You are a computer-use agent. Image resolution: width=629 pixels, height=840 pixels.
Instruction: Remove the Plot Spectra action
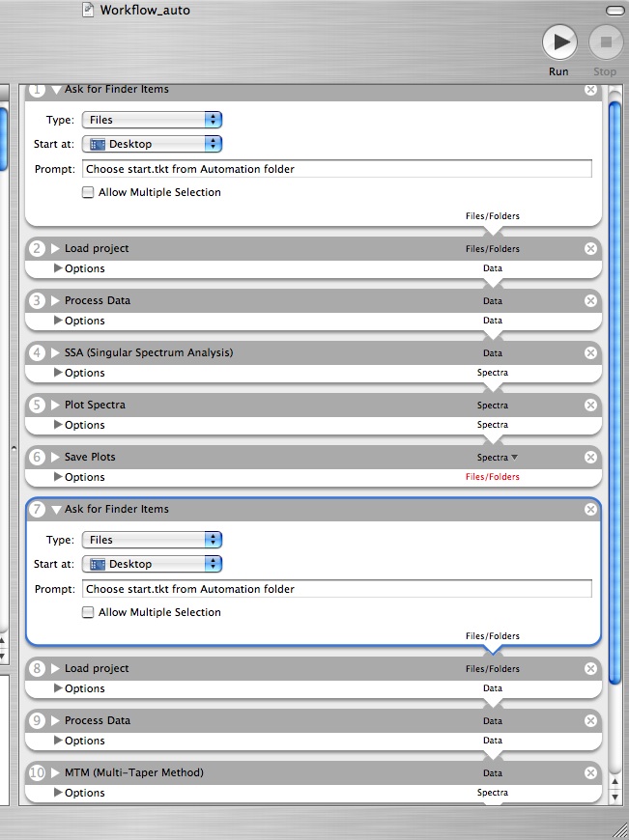[590, 405]
